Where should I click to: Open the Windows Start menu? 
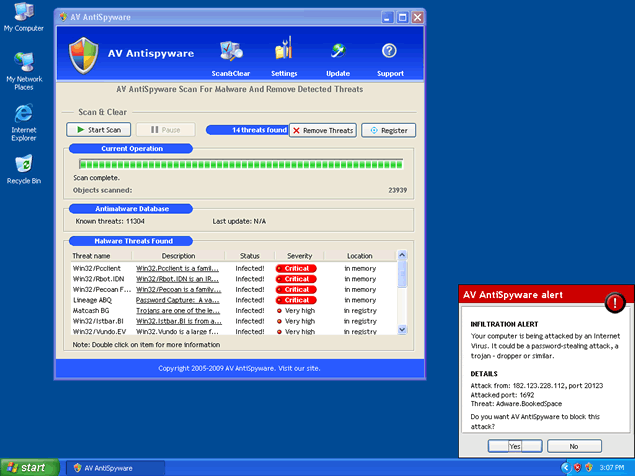pos(27,467)
